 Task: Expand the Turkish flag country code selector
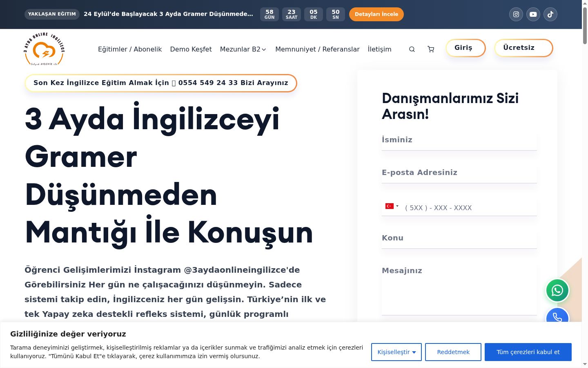392,206
